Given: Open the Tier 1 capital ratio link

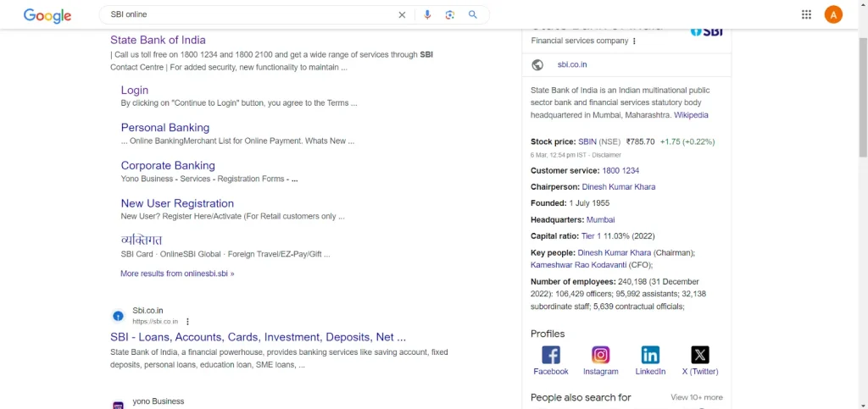Looking at the screenshot, I should (x=591, y=236).
